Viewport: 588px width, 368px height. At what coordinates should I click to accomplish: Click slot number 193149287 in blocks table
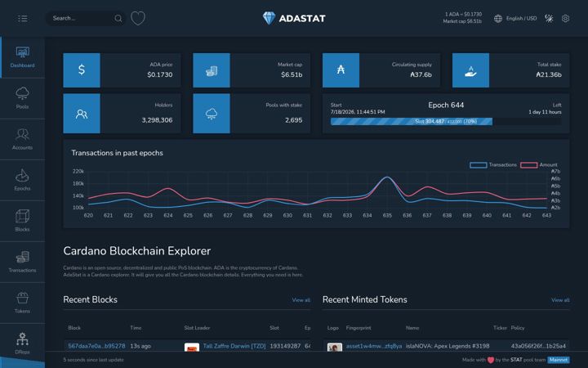tap(285, 346)
